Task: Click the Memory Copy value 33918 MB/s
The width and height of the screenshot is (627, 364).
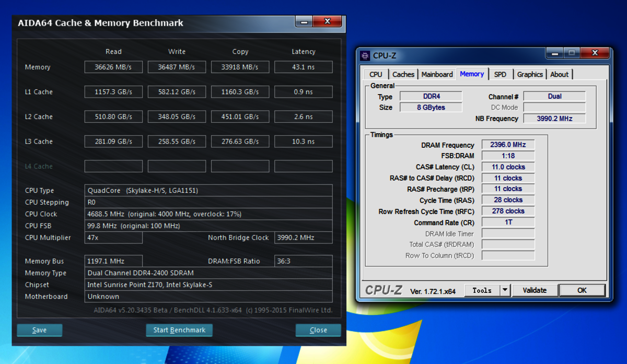Action: [x=240, y=67]
